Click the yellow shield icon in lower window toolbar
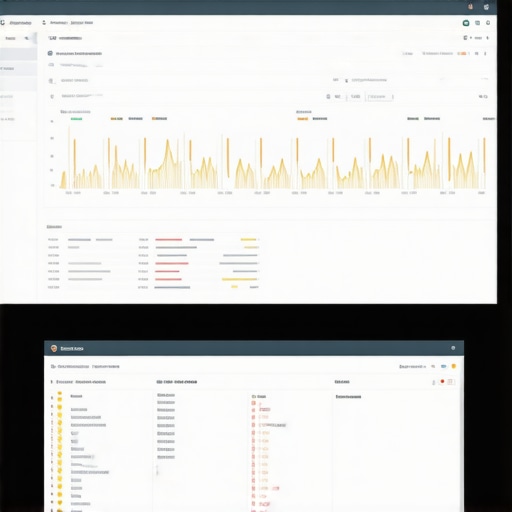This screenshot has height=512, width=512. click(x=454, y=366)
